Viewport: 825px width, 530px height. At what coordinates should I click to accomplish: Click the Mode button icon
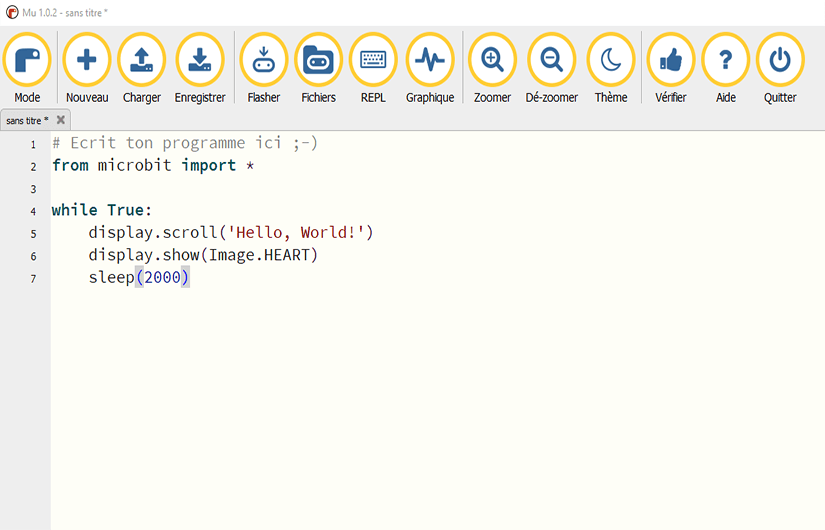27,60
